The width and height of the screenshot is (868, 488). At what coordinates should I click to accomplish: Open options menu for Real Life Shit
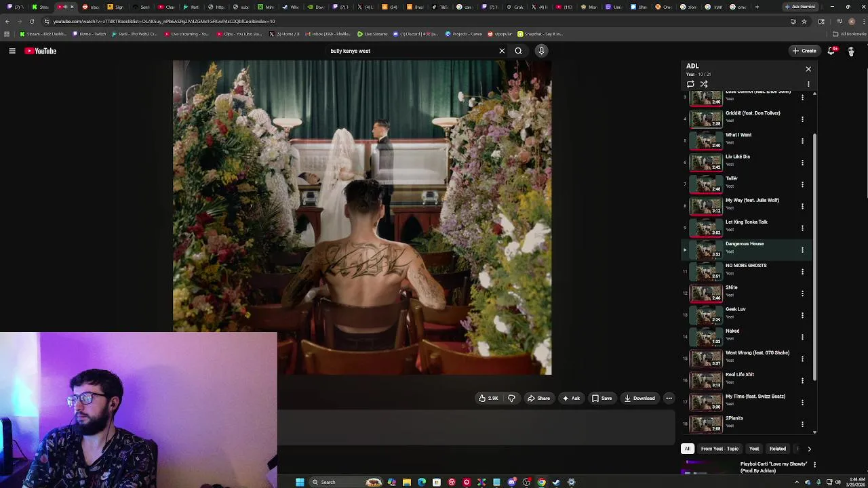click(802, 380)
